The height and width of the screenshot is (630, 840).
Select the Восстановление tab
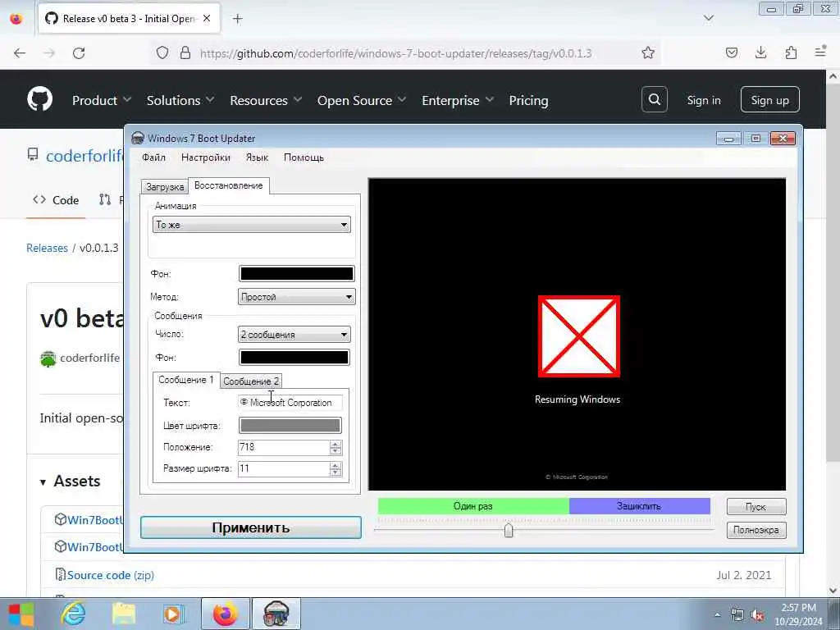229,185
